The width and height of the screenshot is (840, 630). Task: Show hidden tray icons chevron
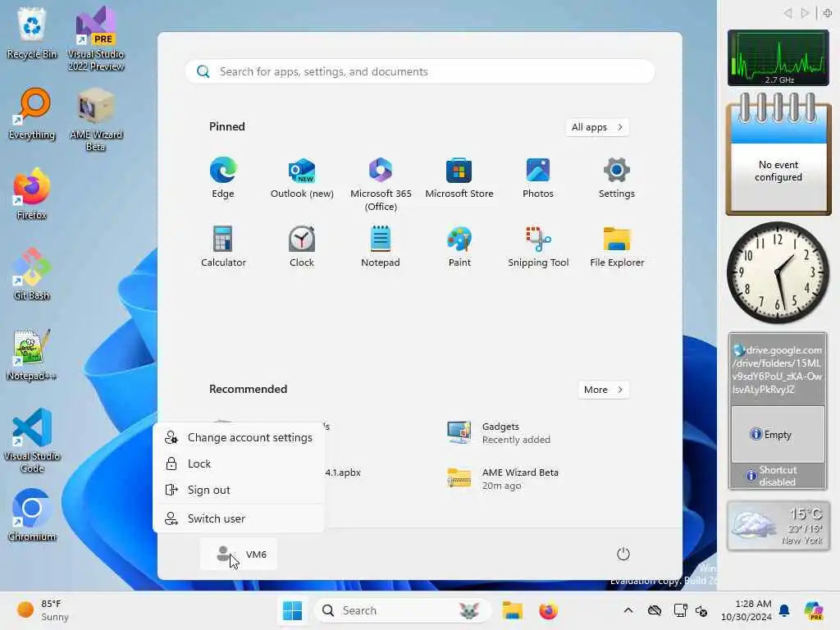[x=628, y=610]
